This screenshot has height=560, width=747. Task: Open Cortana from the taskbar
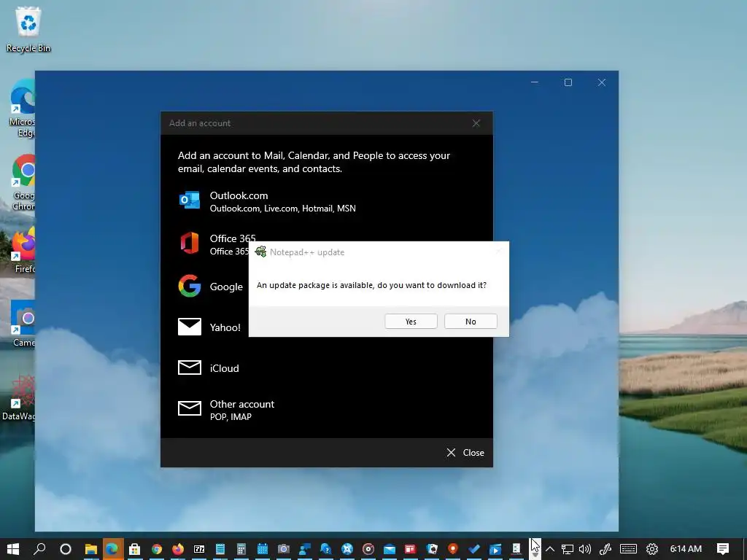tap(66, 549)
